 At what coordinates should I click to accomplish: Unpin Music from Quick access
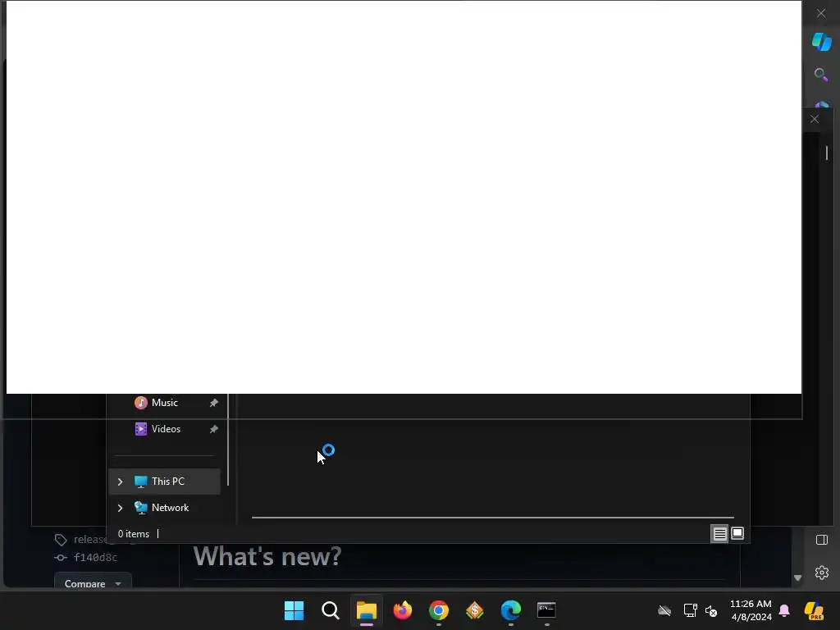tap(214, 403)
